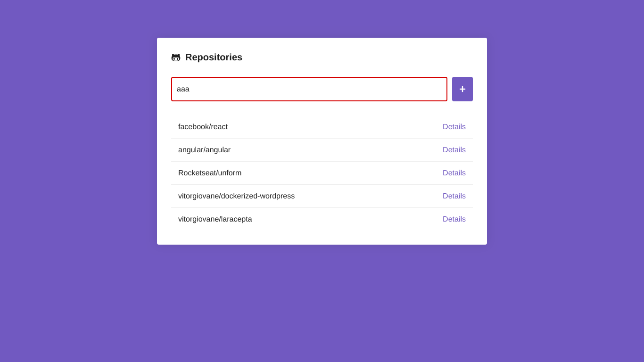Screen dimensions: 644x362
Task: Click the facebook/react repository row
Action: 203,126
